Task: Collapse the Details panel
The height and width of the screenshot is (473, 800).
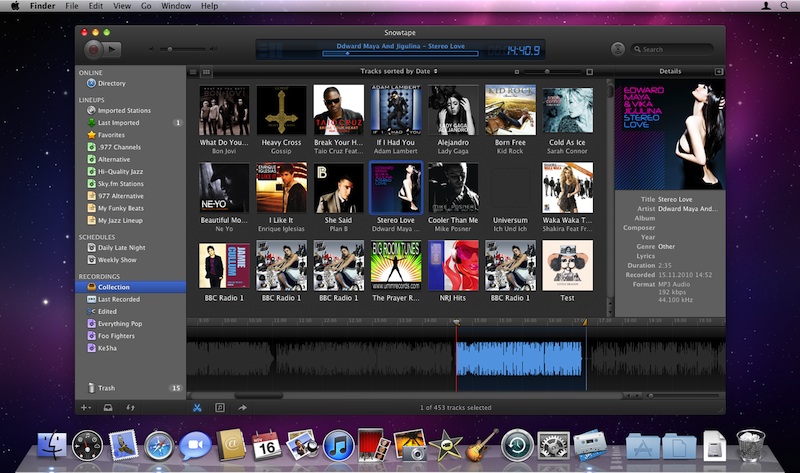Action: [x=718, y=72]
